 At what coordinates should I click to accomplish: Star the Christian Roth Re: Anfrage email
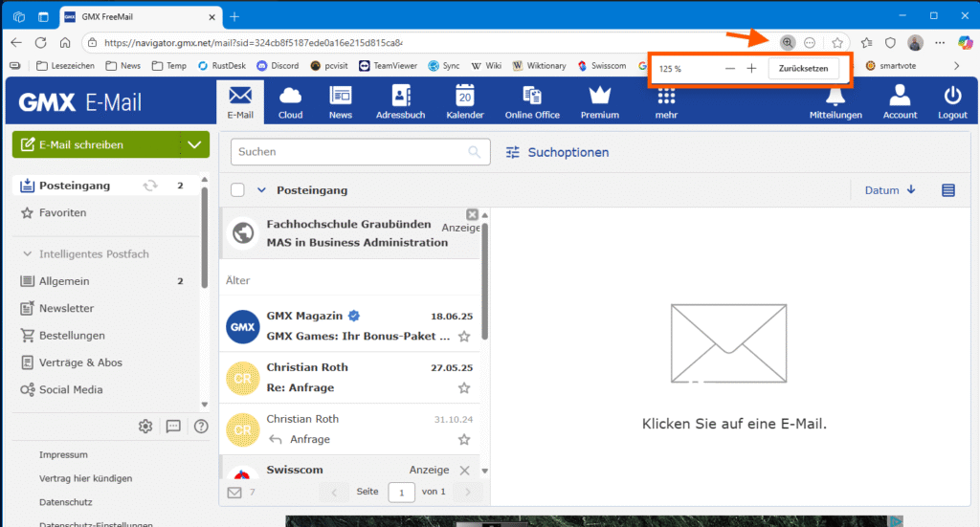tap(464, 388)
